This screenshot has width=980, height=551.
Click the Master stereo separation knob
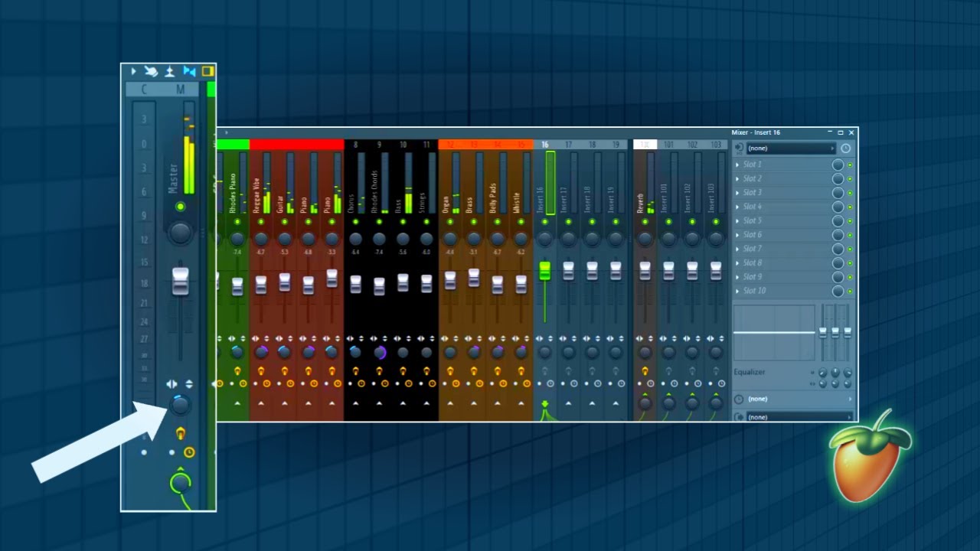point(180,404)
